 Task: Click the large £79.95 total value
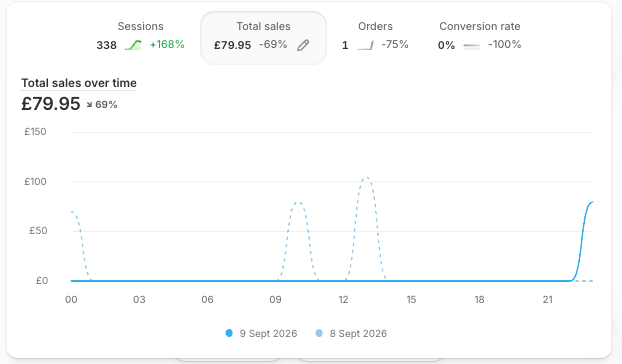click(51, 103)
